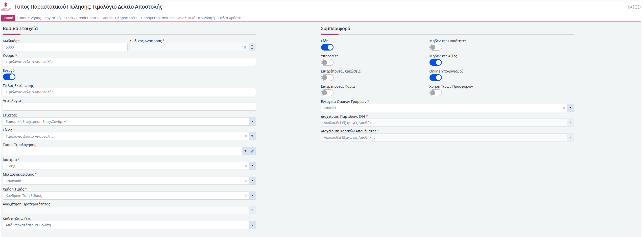The image size is (644, 237).
Task: Disable Μηδενικές Αξίες switch
Action: coord(436,62)
